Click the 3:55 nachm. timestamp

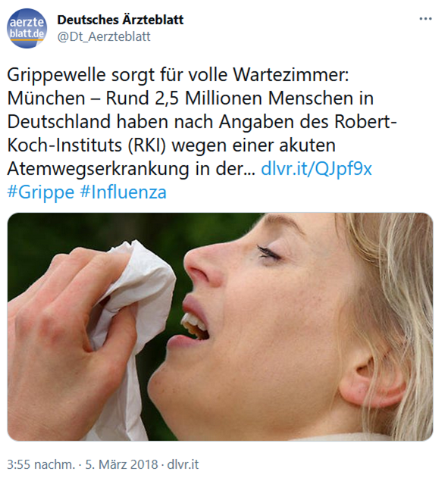pos(41,464)
